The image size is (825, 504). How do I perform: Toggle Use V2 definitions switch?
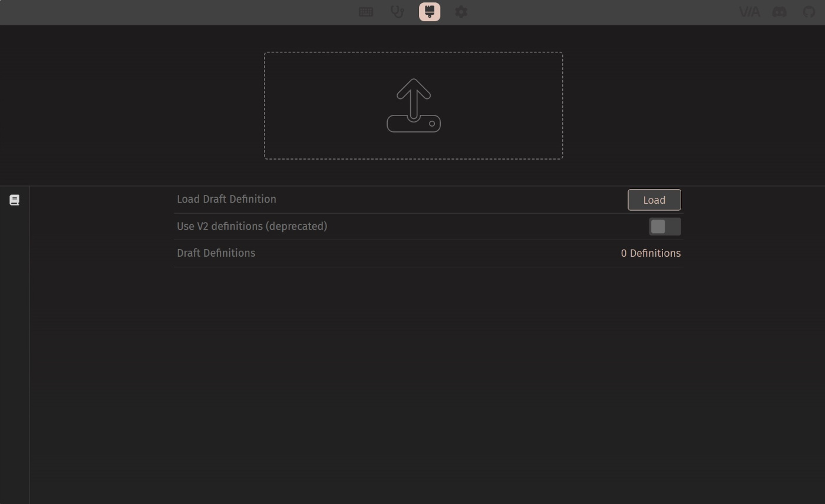coord(665,227)
